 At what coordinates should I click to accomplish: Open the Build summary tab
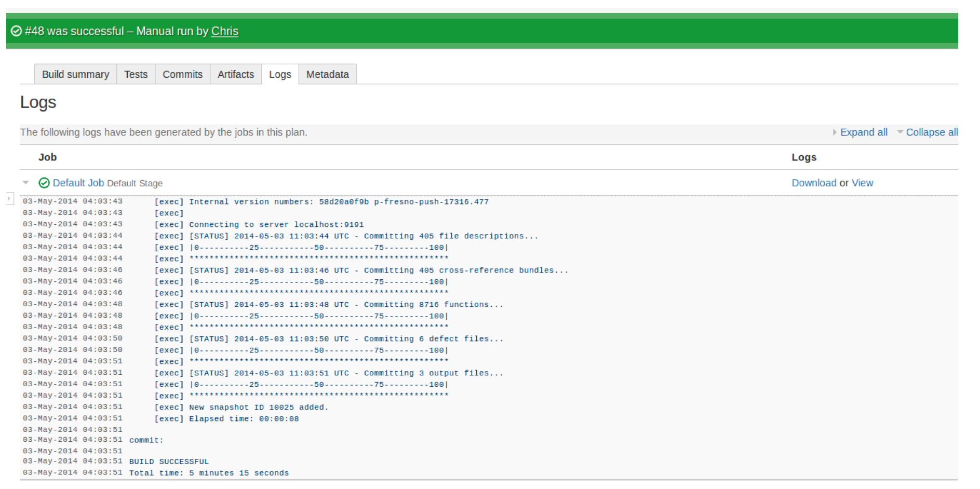[76, 74]
